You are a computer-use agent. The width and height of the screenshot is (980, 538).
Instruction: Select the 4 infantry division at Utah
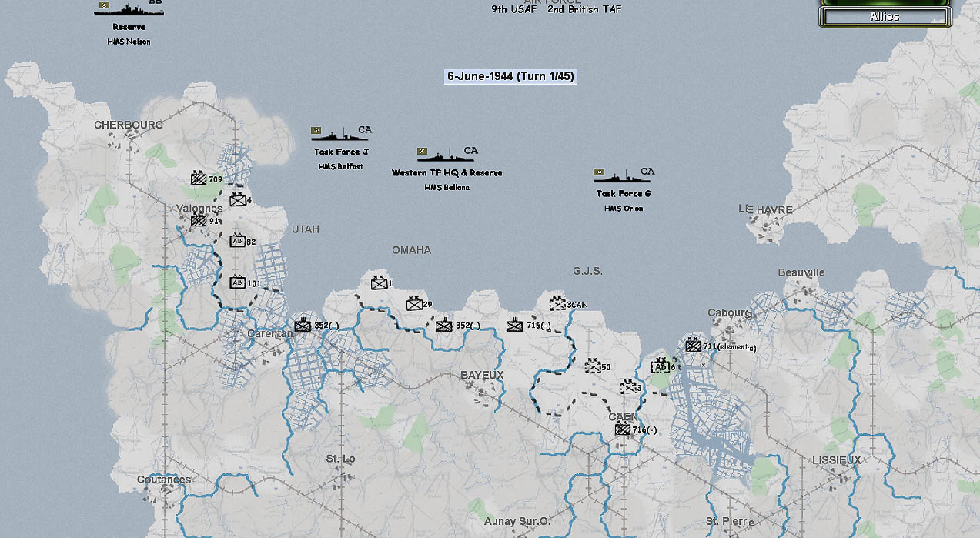tap(237, 199)
